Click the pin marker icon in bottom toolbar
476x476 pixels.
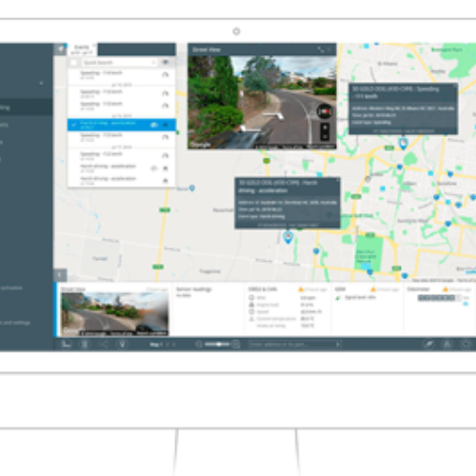(x=122, y=344)
